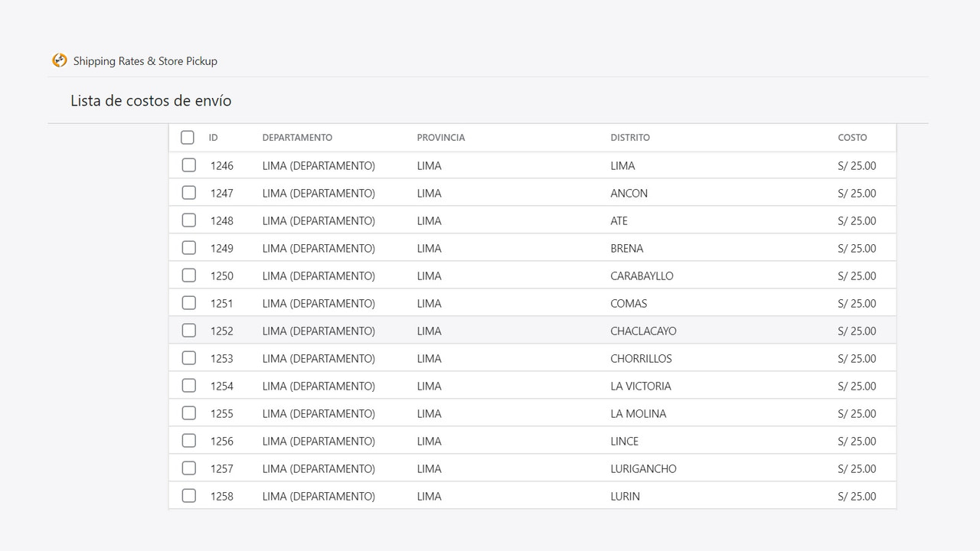Viewport: 980px width, 551px height.
Task: Click ID cell 1250
Action: coord(222,276)
